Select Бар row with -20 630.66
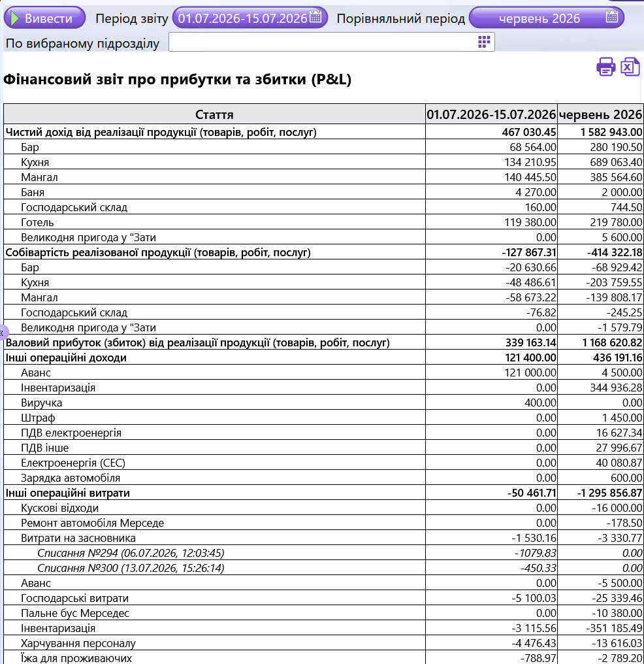This screenshot has width=644, height=664. [x=323, y=267]
